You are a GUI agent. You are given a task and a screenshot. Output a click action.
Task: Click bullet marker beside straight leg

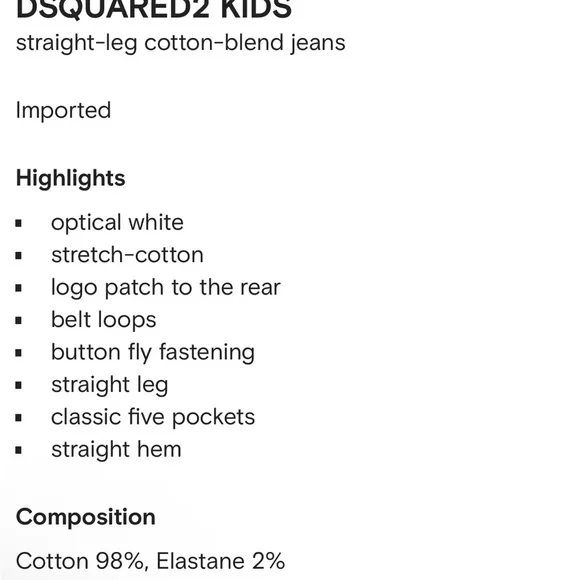18,385
